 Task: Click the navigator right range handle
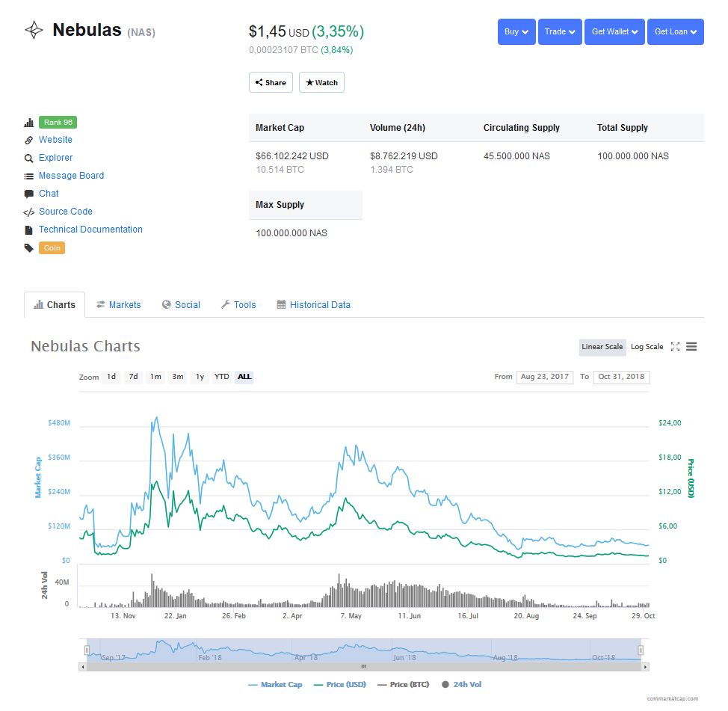click(641, 650)
